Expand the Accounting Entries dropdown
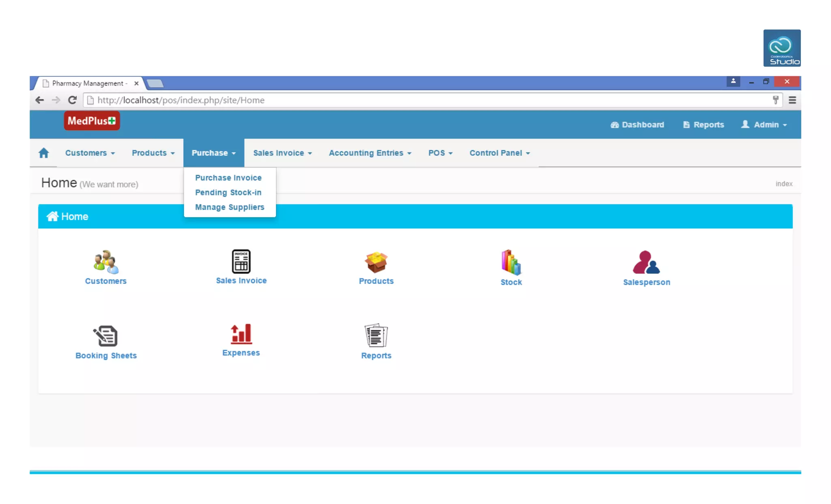This screenshot has width=831, height=504. pos(370,153)
